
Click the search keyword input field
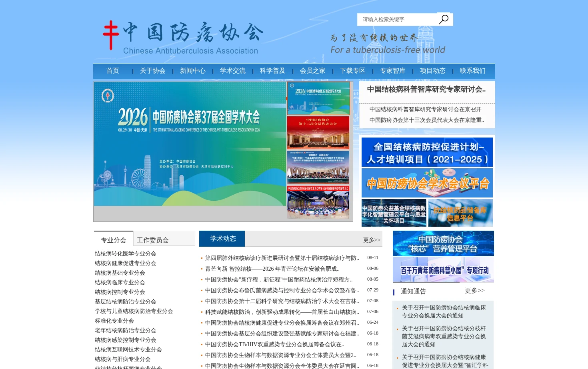397,19
